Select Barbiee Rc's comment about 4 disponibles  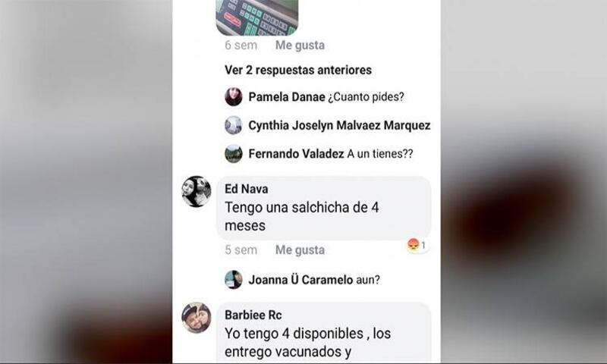(x=324, y=333)
